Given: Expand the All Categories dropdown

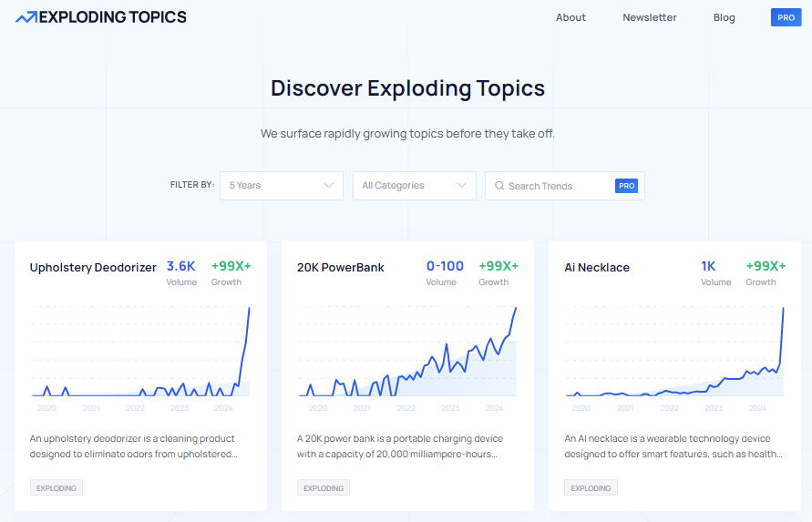Looking at the screenshot, I should [415, 186].
